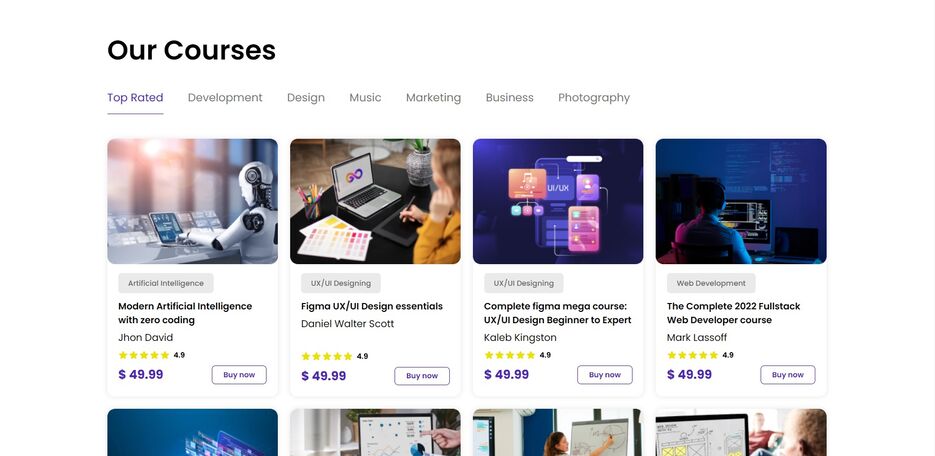Screen dimensions: 935x456
Task: Open the Music category tab
Action: point(365,98)
